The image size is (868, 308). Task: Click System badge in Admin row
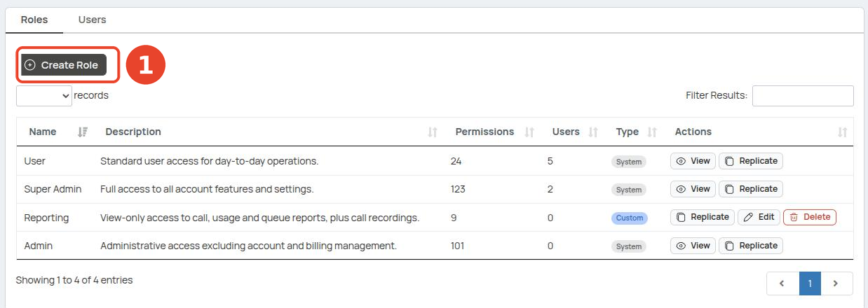pyautogui.click(x=629, y=246)
